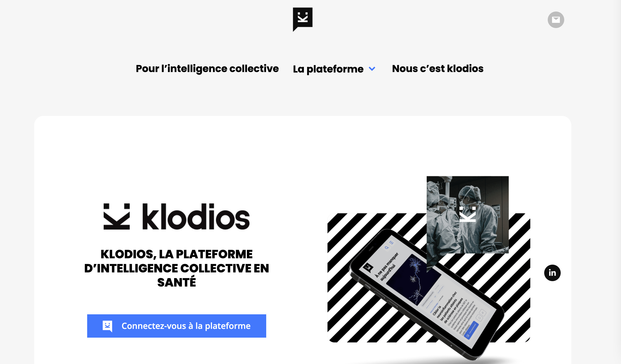Image resolution: width=621 pixels, height=364 pixels.
Task: Click the surgeons operating room photo
Action: click(x=467, y=214)
